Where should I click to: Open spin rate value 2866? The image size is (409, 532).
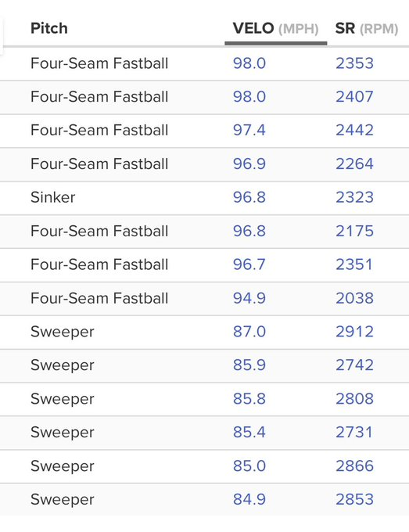(x=354, y=465)
